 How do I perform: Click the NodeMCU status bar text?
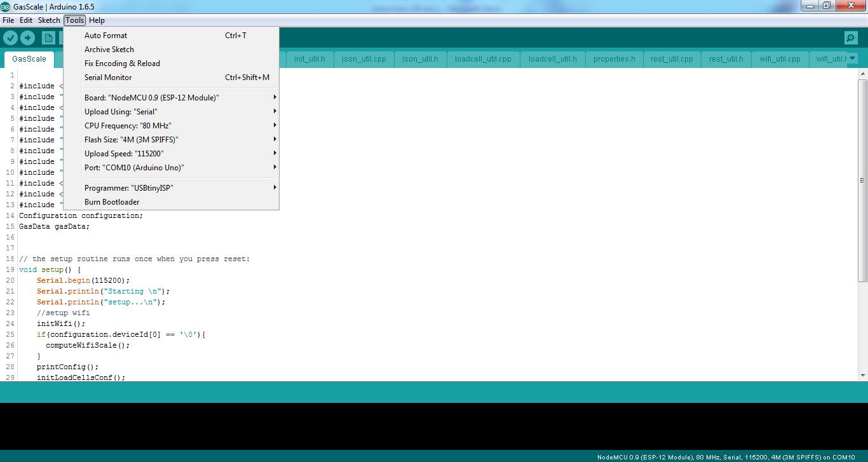[x=726, y=457]
